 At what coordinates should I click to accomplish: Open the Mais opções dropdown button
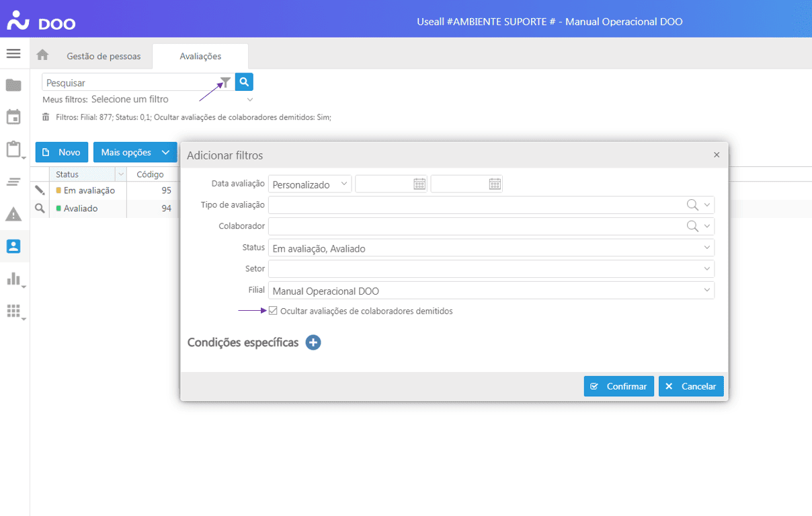click(x=135, y=152)
